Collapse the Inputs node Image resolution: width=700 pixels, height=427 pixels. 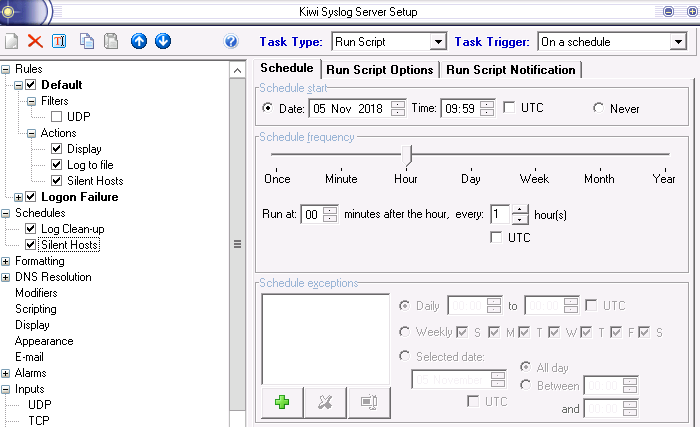(x=5, y=389)
